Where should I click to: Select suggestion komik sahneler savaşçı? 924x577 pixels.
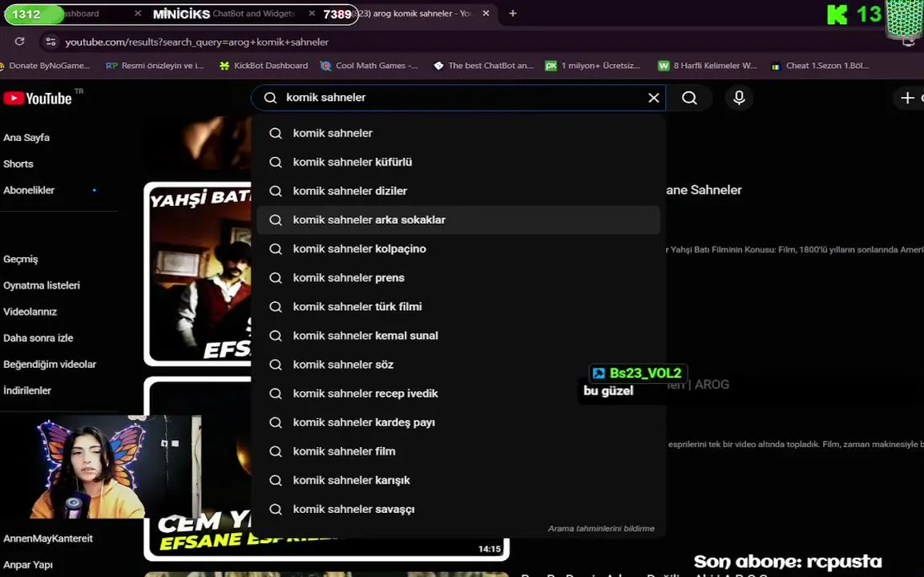458,509
